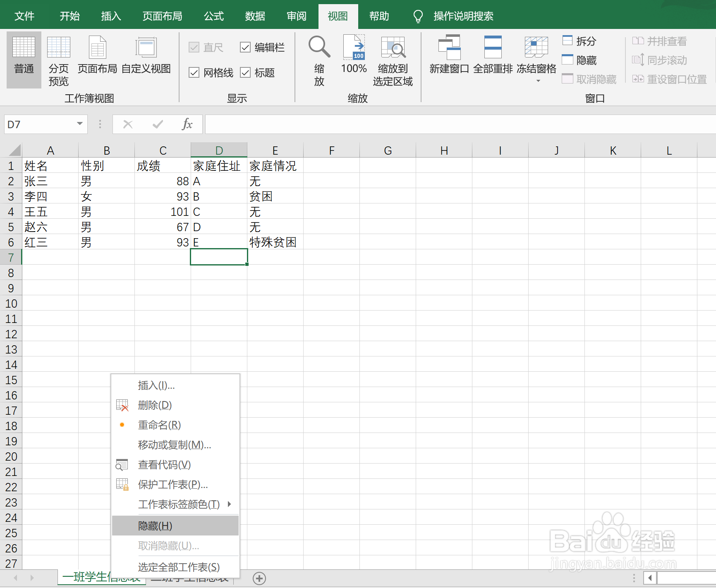
Task: Click the formula bar confirm checkmark
Action: 158,124
